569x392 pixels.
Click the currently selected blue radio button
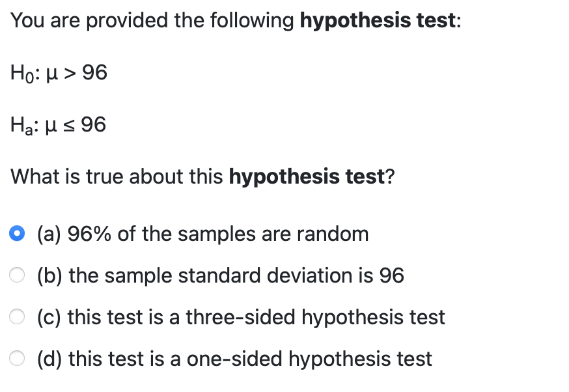click(18, 234)
